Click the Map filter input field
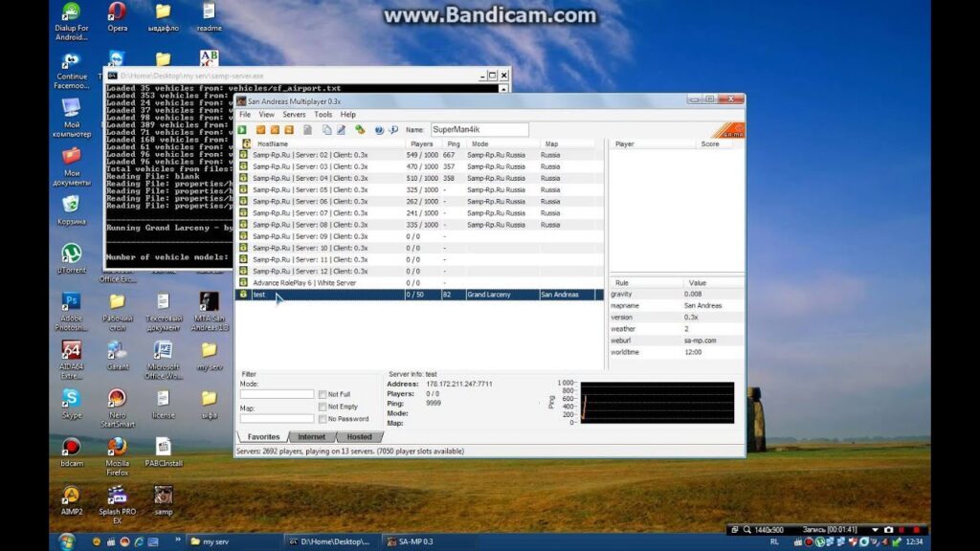This screenshot has height=551, width=980. [x=277, y=418]
